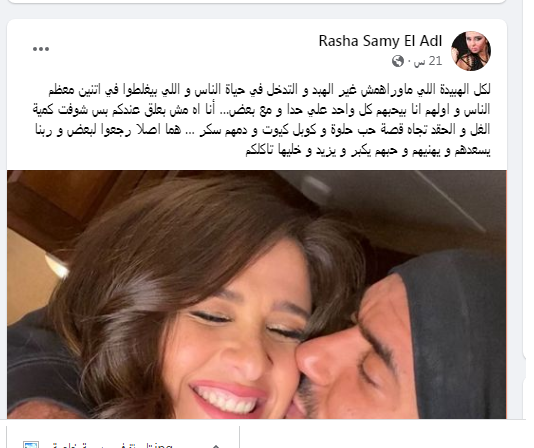Click the empty area right of downloads divider
Image resolution: width=534 pixels, height=448 pixels.
pyautogui.click(x=385, y=434)
